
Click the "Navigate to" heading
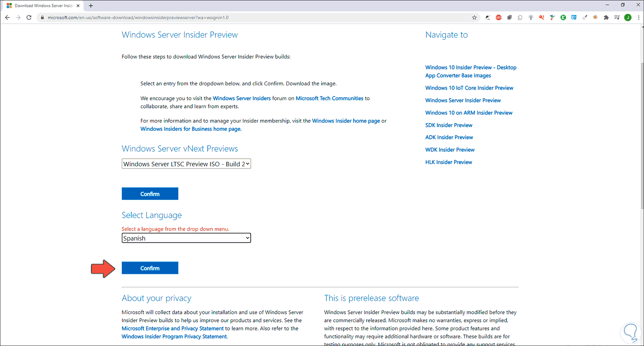click(x=447, y=35)
